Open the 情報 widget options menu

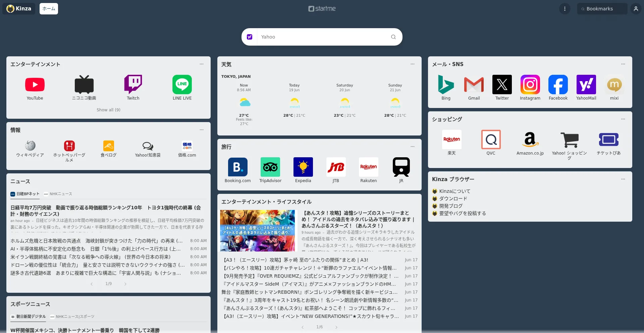point(202,130)
